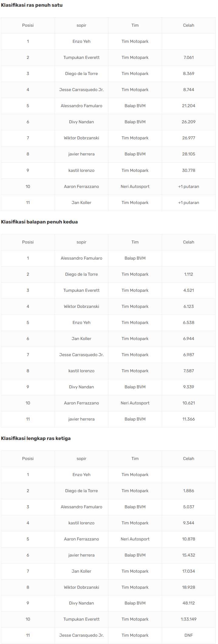Click Enzo Yeh in the first race table
The height and width of the screenshot is (644, 218).
point(81,42)
